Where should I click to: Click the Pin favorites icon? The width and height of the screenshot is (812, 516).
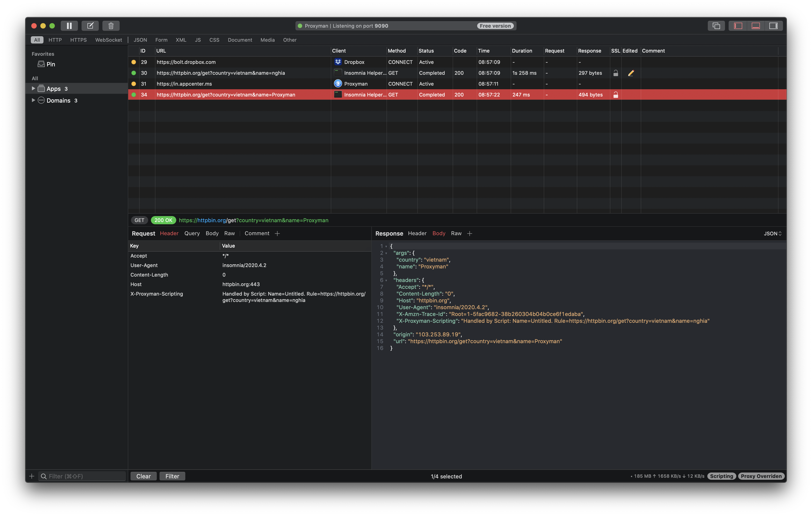click(x=41, y=64)
